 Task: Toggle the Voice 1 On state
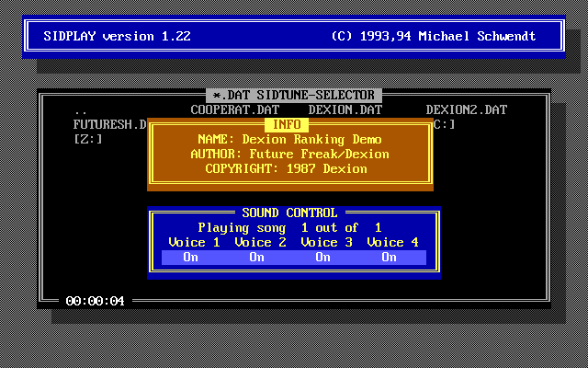click(x=190, y=258)
